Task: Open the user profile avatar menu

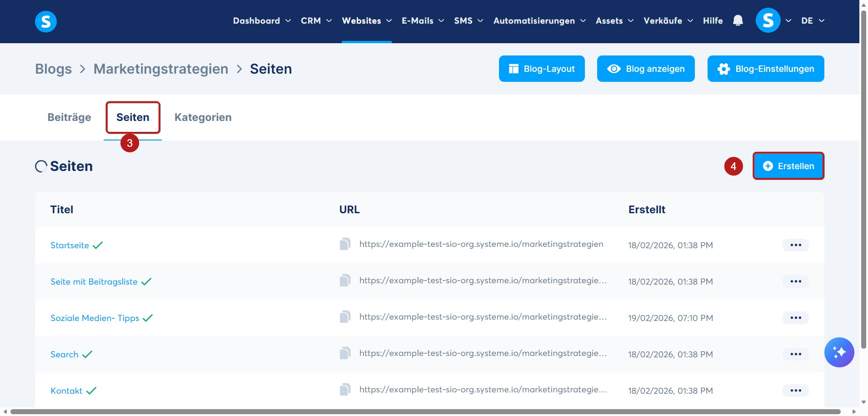Action: (x=768, y=20)
